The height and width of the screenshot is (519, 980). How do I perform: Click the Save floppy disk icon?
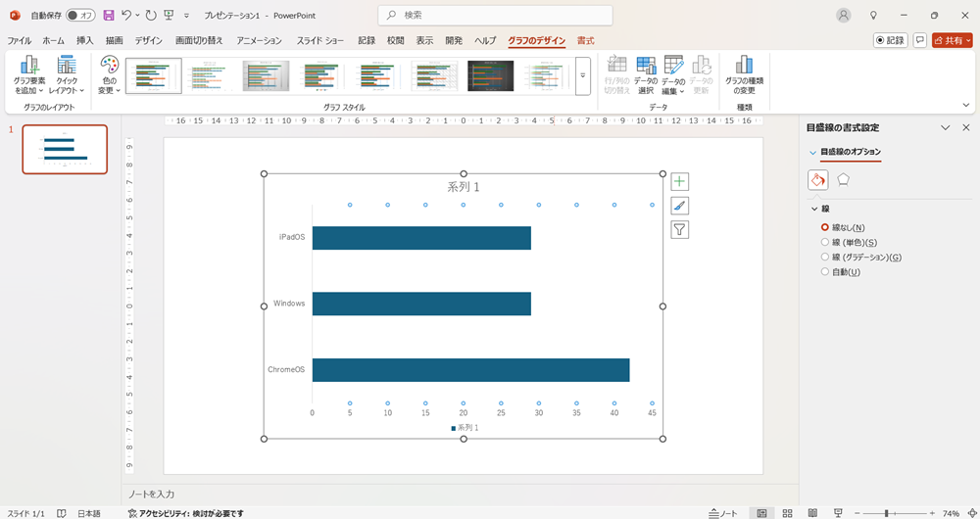[x=109, y=15]
